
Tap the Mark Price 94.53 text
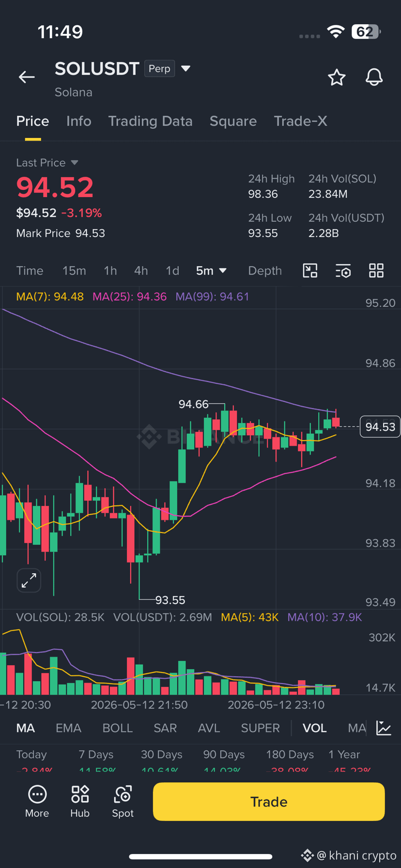tap(61, 233)
